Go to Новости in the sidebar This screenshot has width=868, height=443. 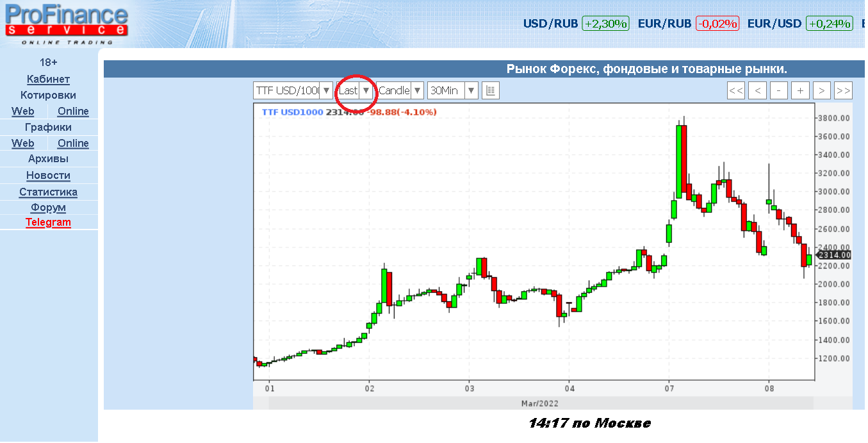click(x=48, y=175)
